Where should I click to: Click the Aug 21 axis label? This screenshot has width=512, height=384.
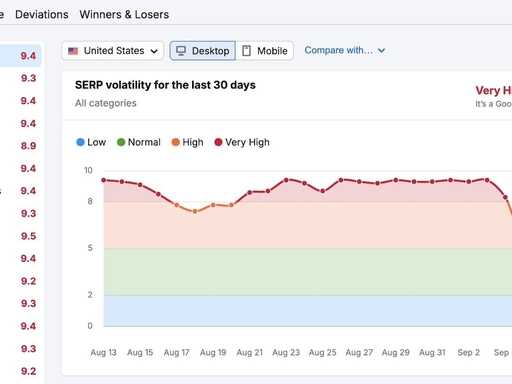250,353
